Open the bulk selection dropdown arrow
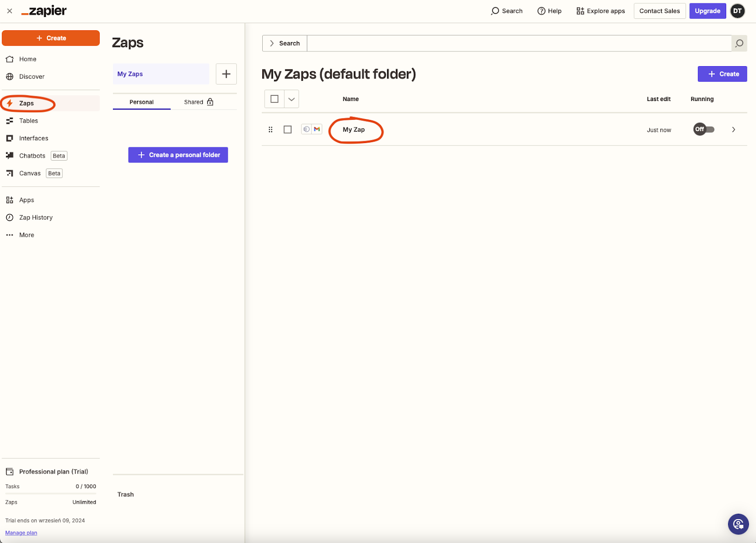Screen dimensions: 756x543 click(292, 99)
